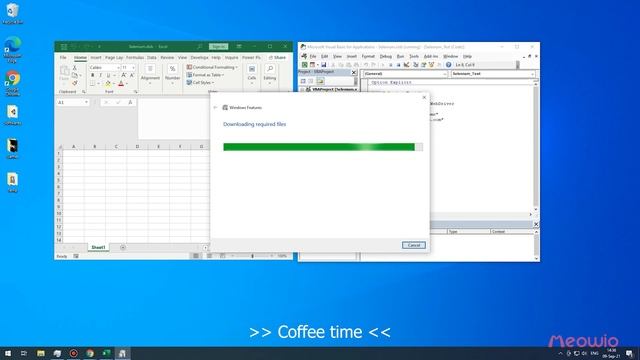Click the VBA code window vertical scrollbar
Screen dimensions: 640x360
pyautogui.click(x=536, y=146)
